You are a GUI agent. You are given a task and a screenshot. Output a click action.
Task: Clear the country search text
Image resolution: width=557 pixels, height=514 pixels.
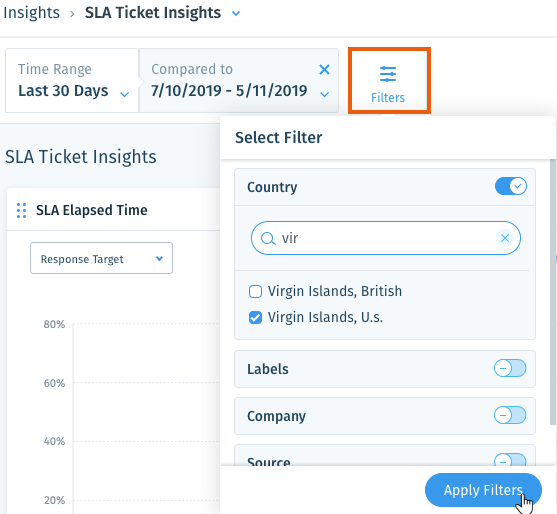tap(505, 238)
